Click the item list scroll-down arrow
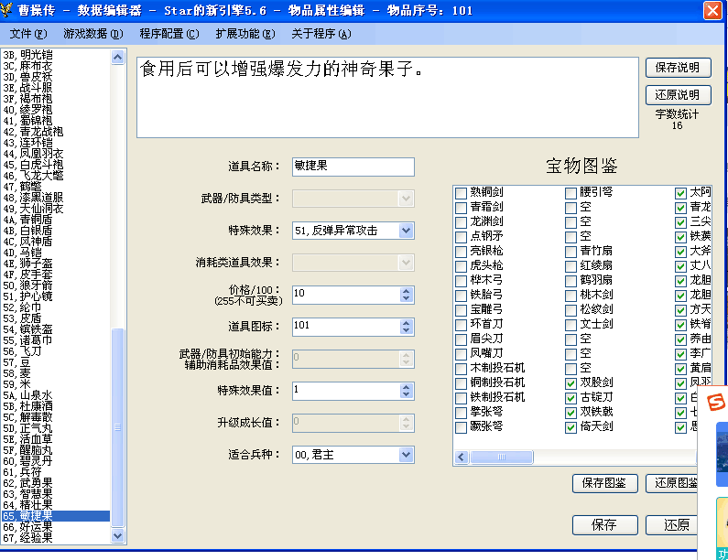 click(118, 536)
